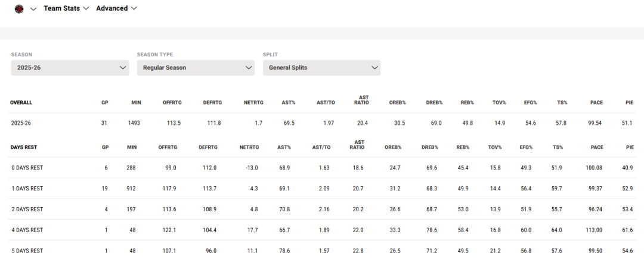Click the 5 Days Rest row label
The height and width of the screenshot is (262, 644).
(27, 251)
